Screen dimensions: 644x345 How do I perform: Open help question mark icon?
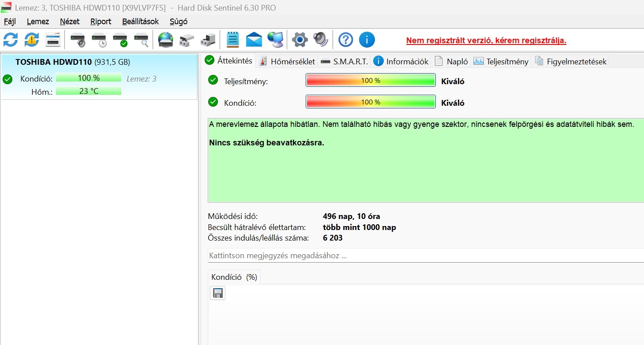point(346,40)
